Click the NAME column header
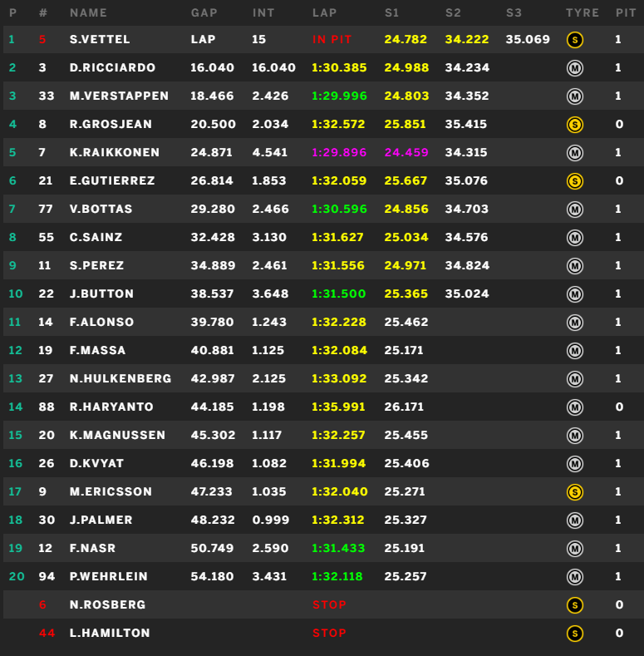Screen dimensions: 644x656 [x=88, y=13]
